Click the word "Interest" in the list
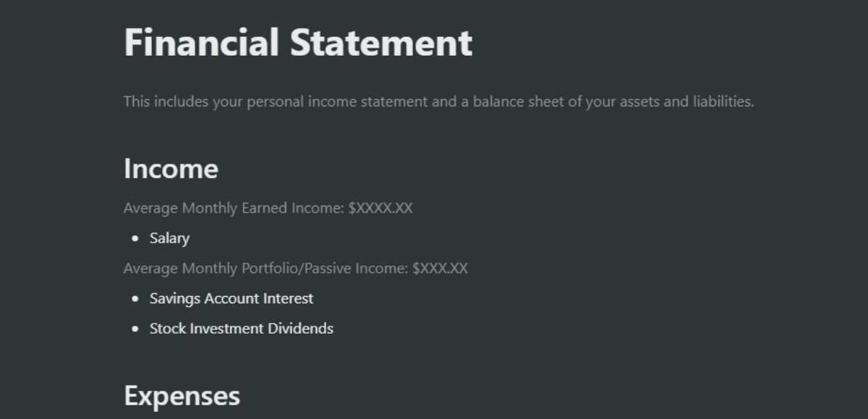Viewport: 868px width, 419px height. click(288, 298)
